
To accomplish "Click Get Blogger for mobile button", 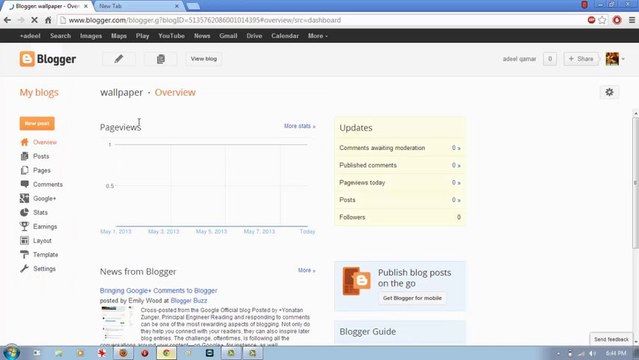I will point(412,298).
